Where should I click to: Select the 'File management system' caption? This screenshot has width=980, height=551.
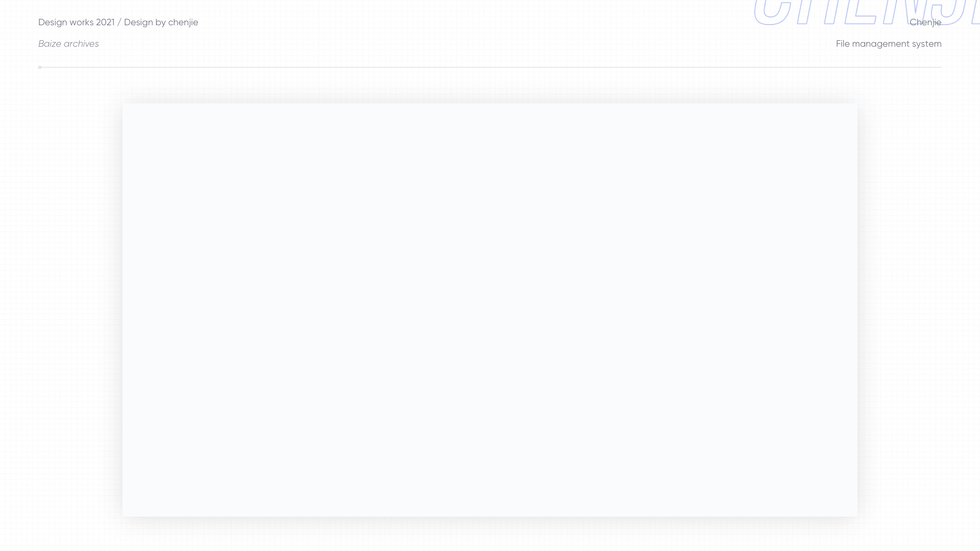(889, 44)
